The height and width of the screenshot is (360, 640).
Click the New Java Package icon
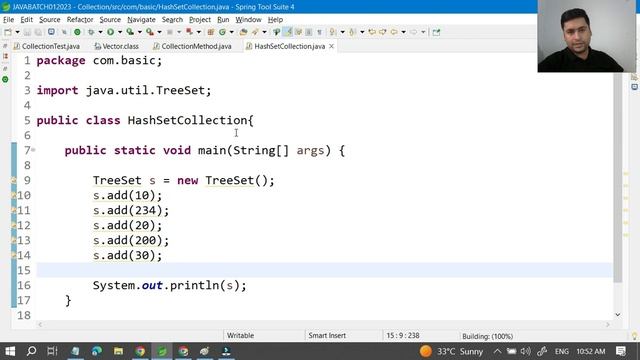pyautogui.click(x=211, y=32)
